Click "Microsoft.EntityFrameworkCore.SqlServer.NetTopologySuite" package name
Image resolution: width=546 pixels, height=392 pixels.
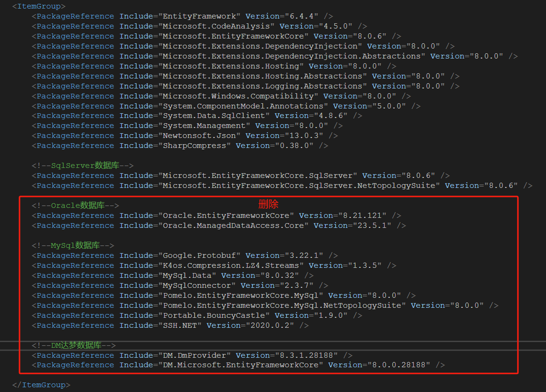299,186
